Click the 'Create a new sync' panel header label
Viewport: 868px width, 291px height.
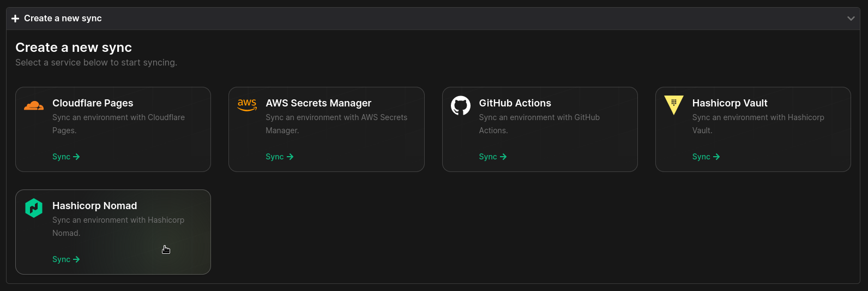[x=63, y=19]
